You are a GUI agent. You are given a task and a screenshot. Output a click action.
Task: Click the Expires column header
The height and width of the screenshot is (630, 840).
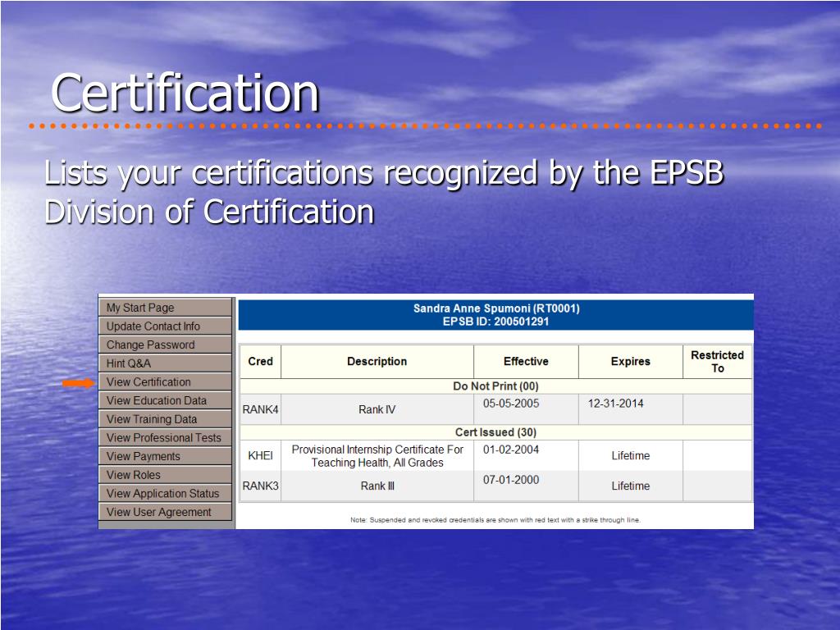pyautogui.click(x=631, y=362)
